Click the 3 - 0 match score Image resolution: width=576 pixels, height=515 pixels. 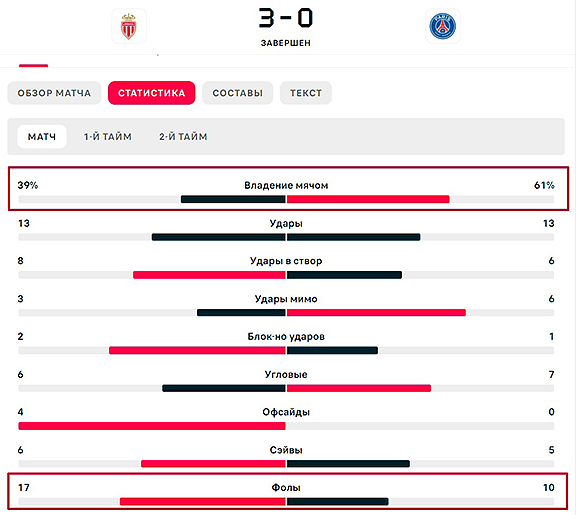pyautogui.click(x=286, y=18)
